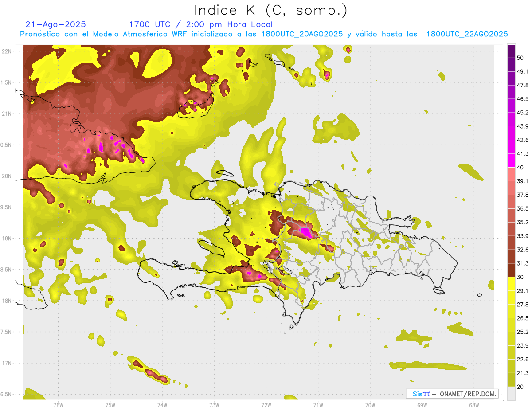The image size is (532, 411).
Task: Click the bright yellow color bar segment between 29.1 and 30
Action: tap(511, 284)
